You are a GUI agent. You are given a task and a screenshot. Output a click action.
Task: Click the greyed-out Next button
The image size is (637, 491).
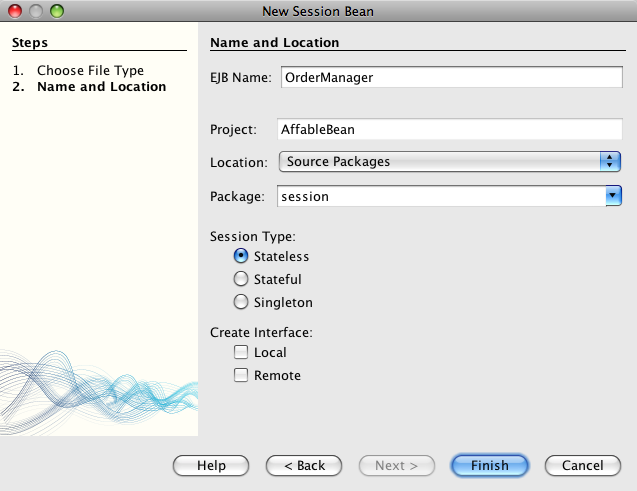(396, 465)
